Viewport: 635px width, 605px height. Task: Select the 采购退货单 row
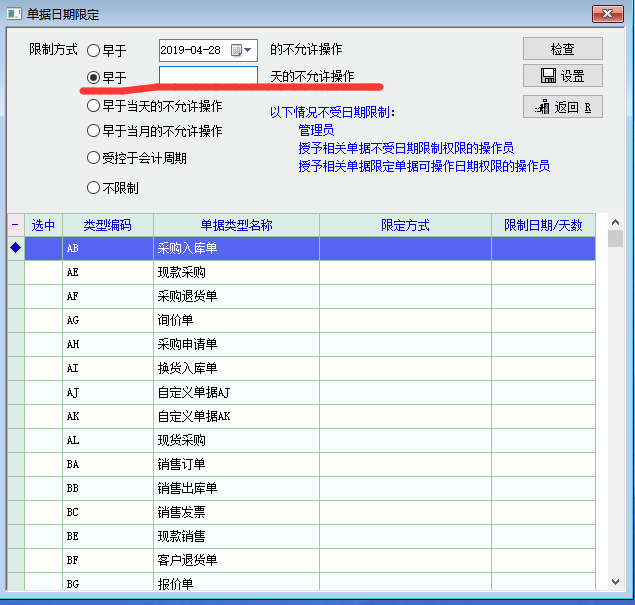[x=236, y=296]
